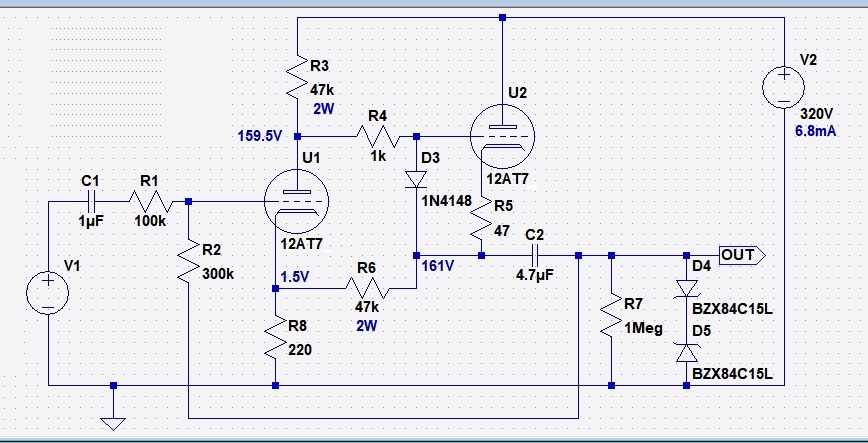Select the R7 resistor symbol
This screenshot has width=868, height=443.
(611, 315)
